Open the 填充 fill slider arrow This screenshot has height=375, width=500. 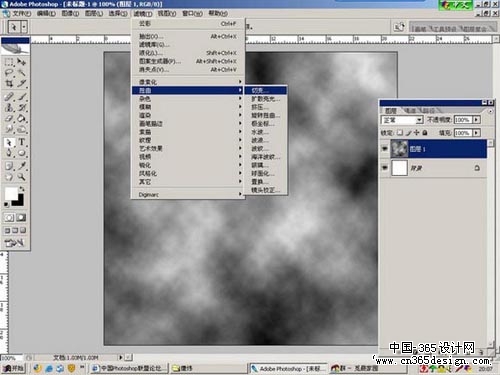click(477, 133)
